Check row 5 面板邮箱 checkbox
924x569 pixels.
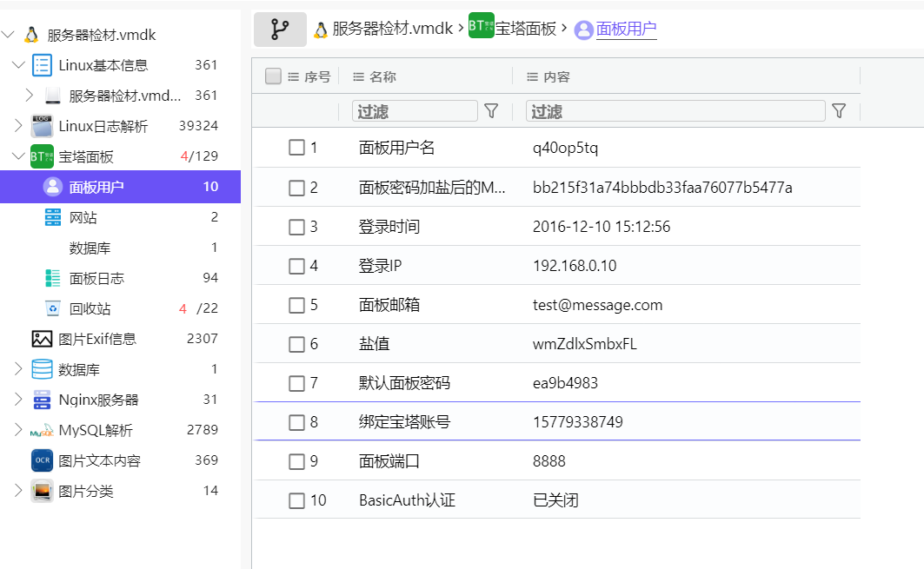pyautogui.click(x=296, y=305)
